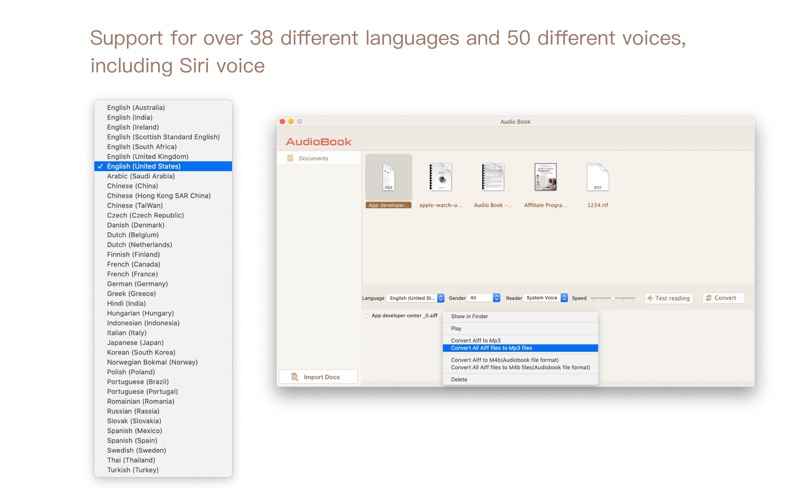Pick Spanish (Mexico) language

tap(163, 431)
